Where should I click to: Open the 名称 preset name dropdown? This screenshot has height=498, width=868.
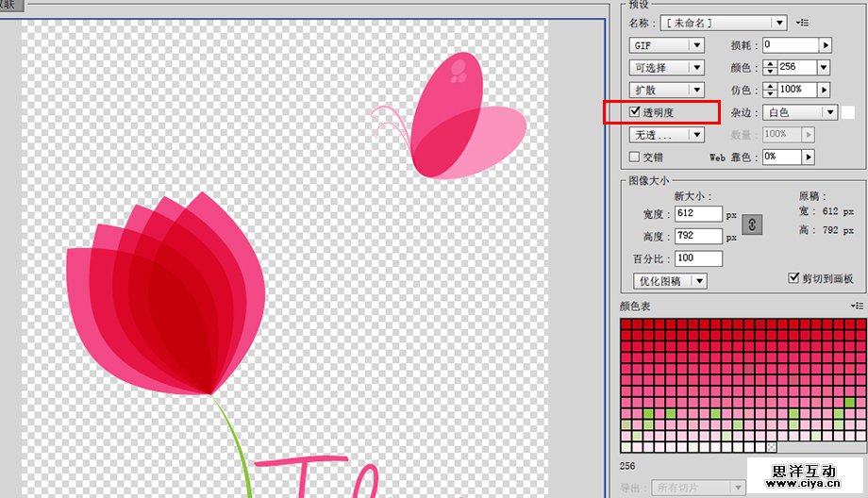(x=724, y=23)
